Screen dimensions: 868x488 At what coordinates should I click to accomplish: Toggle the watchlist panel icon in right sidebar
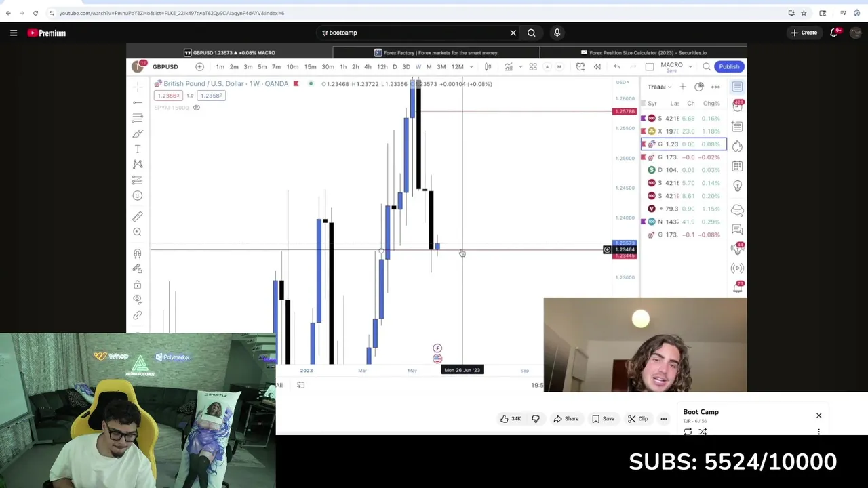click(737, 87)
